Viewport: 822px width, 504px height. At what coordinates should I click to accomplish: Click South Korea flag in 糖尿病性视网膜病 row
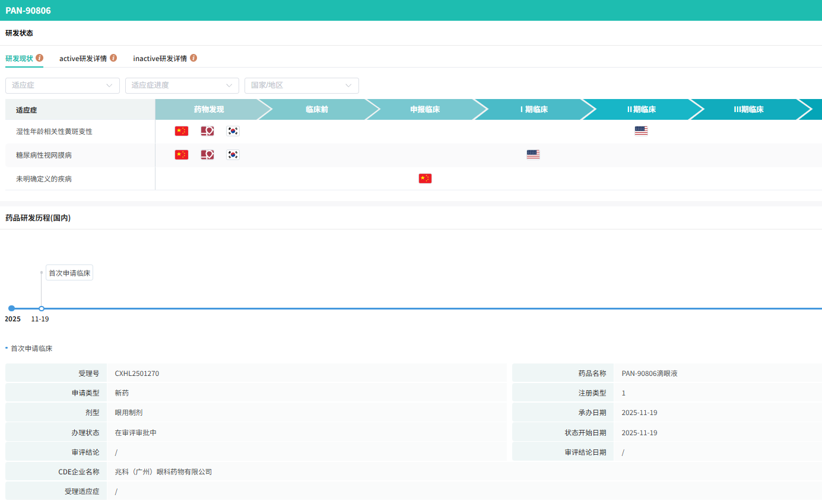(233, 155)
